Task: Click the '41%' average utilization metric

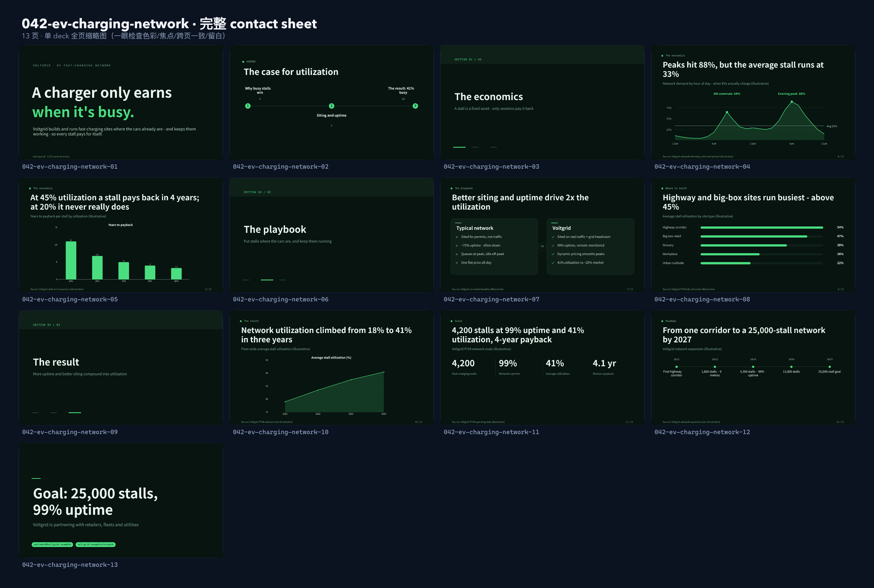Action: [x=555, y=363]
